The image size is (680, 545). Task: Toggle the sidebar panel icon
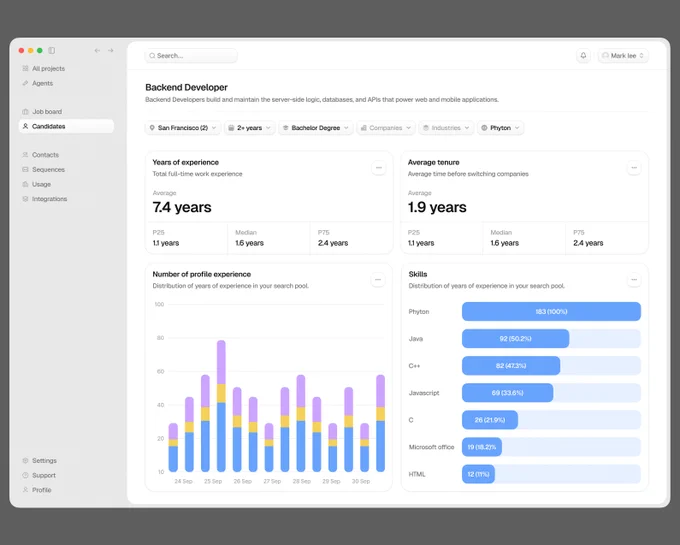52,51
